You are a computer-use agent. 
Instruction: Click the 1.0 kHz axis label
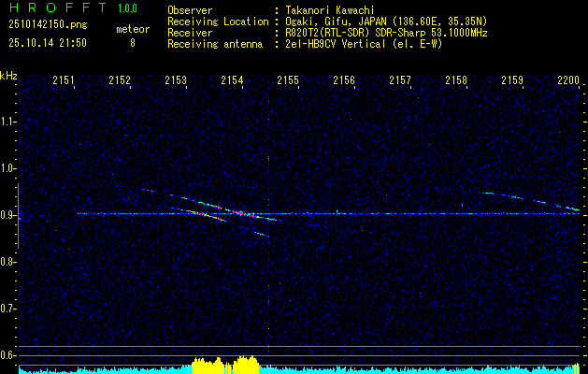(x=7, y=168)
